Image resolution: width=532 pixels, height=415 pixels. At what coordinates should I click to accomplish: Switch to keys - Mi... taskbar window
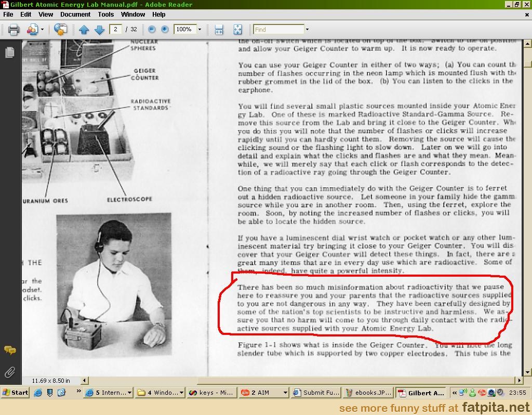212,393
